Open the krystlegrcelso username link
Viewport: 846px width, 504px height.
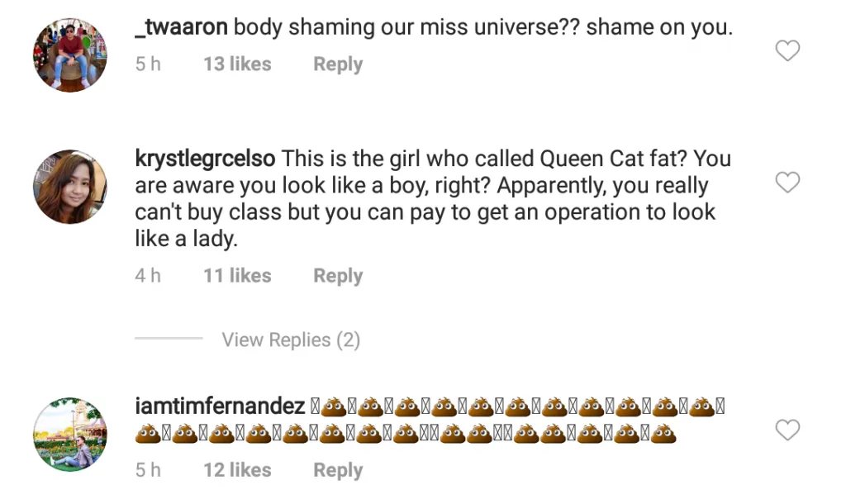pos(205,159)
